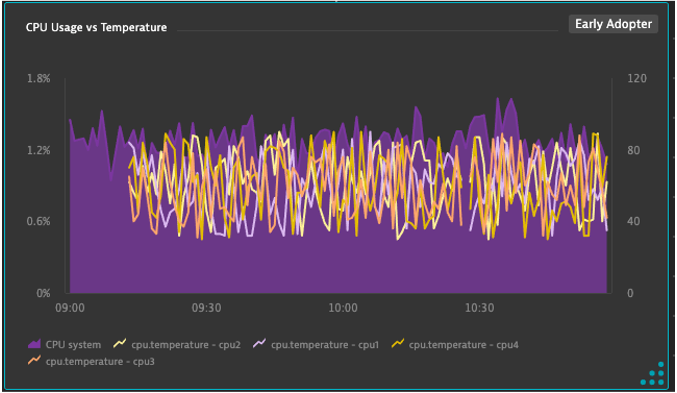Click the cpu3 temperature legend line icon
677x393 pixels.
pos(34,360)
